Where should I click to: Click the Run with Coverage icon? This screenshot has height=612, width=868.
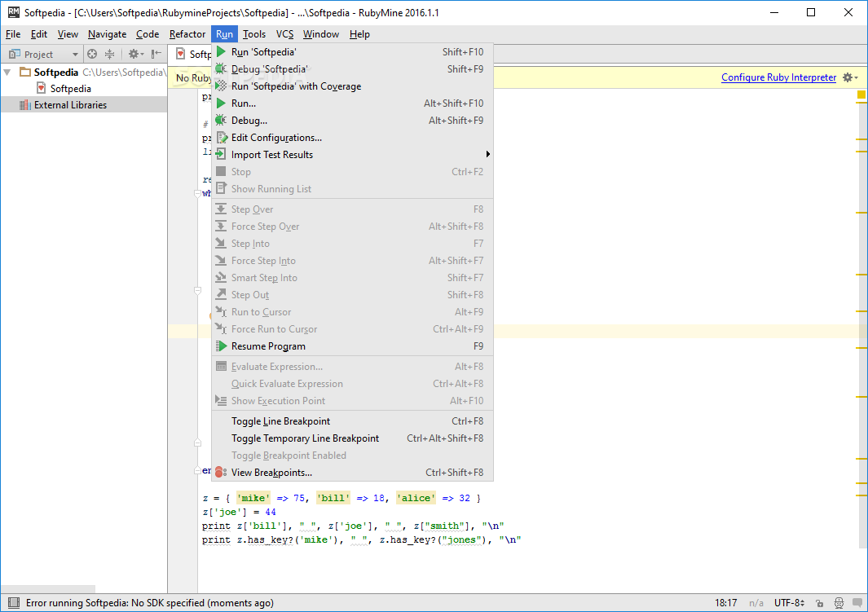click(221, 86)
